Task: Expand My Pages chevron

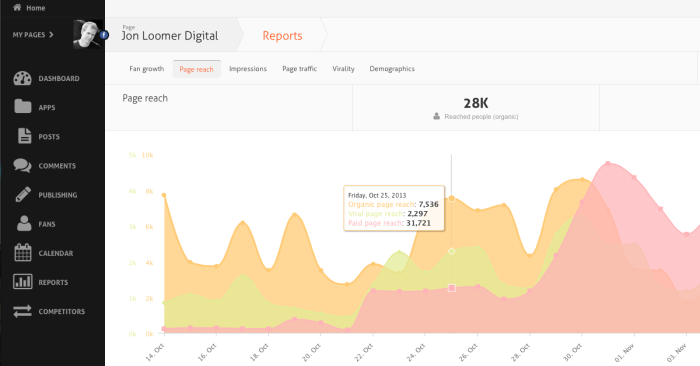Action: [x=51, y=34]
